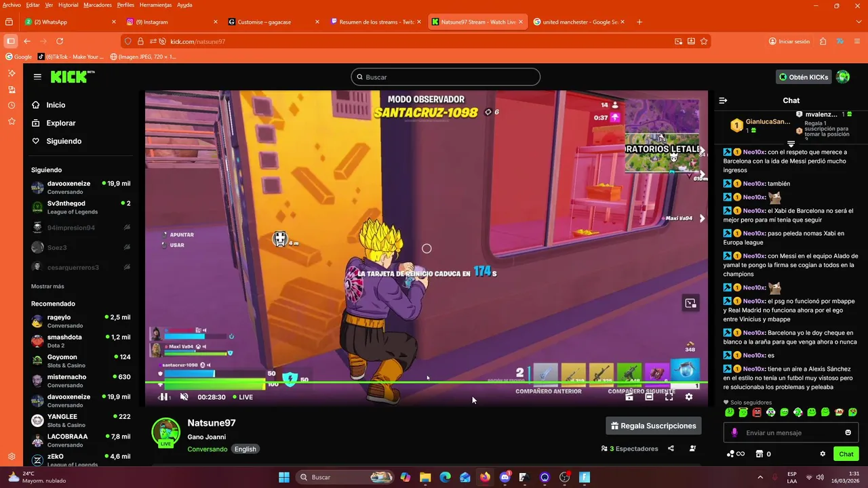868x488 pixels.
Task: Share the stream via share icon
Action: coord(671,449)
